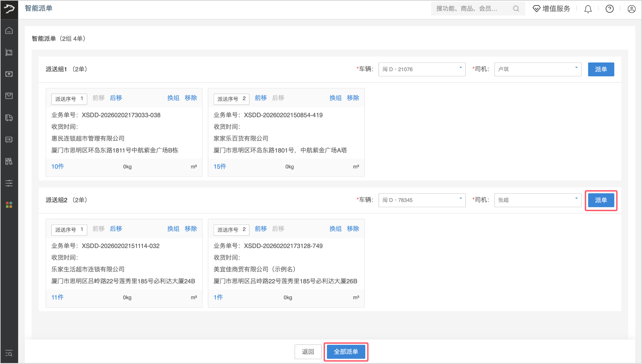Screen dimensions: 642x364
Task: Open the notification bell icon
Action: 588,9
